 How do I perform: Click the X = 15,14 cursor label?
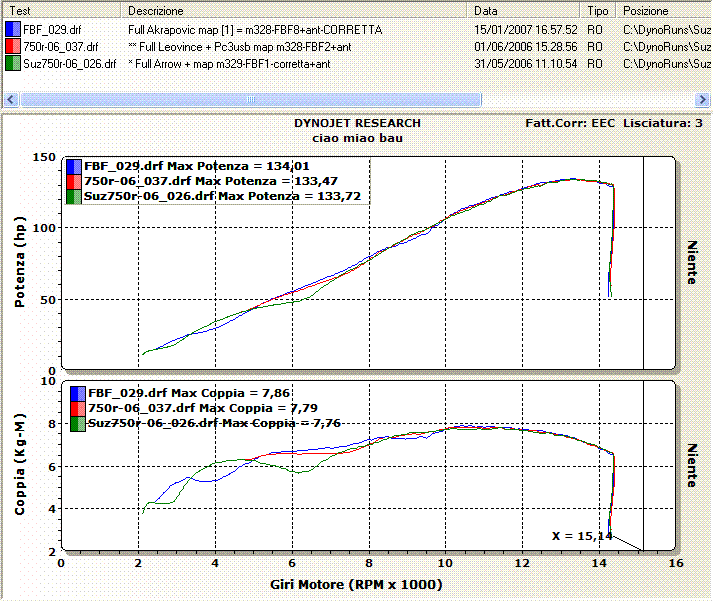tap(579, 536)
